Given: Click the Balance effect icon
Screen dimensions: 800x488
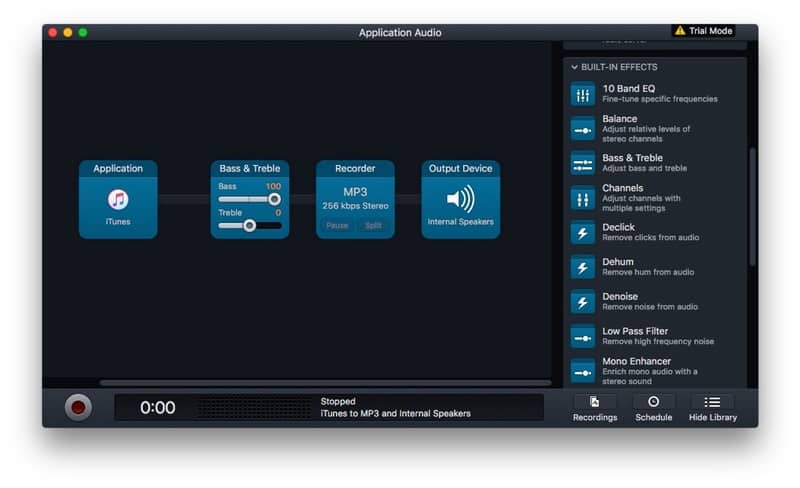Looking at the screenshot, I should coord(583,129).
